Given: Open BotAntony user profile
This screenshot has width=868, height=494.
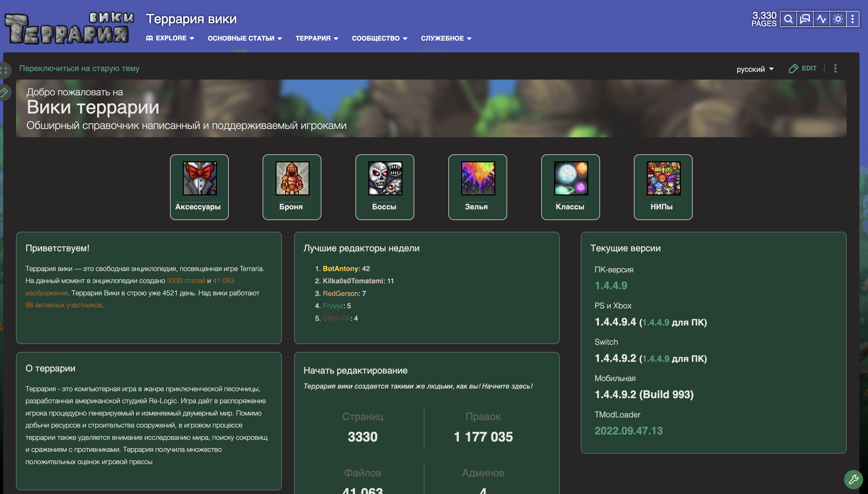Looking at the screenshot, I should 340,268.
